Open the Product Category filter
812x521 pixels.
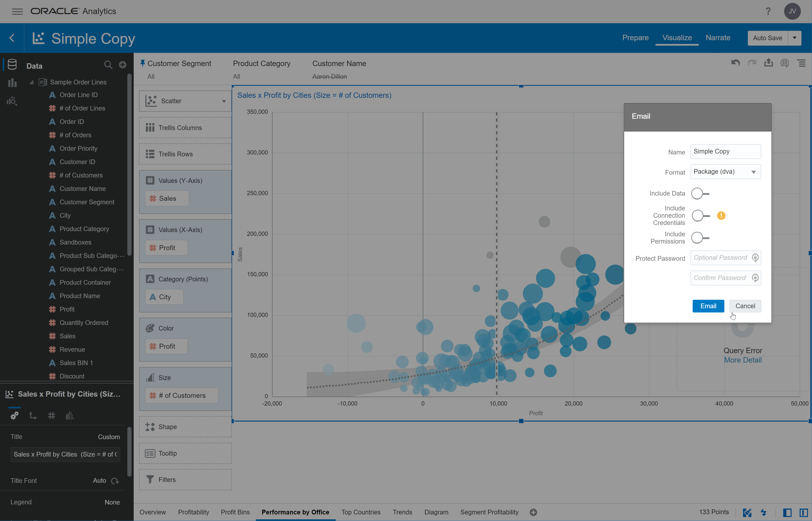262,69
